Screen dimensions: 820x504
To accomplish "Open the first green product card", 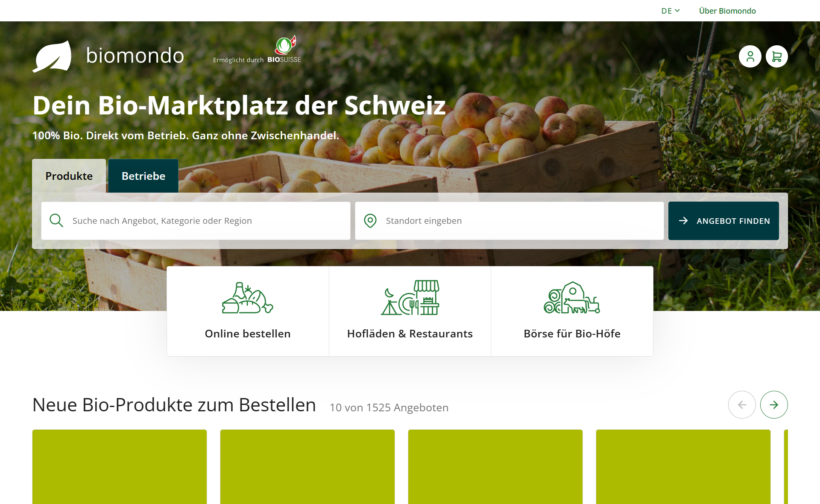I will click(x=120, y=466).
